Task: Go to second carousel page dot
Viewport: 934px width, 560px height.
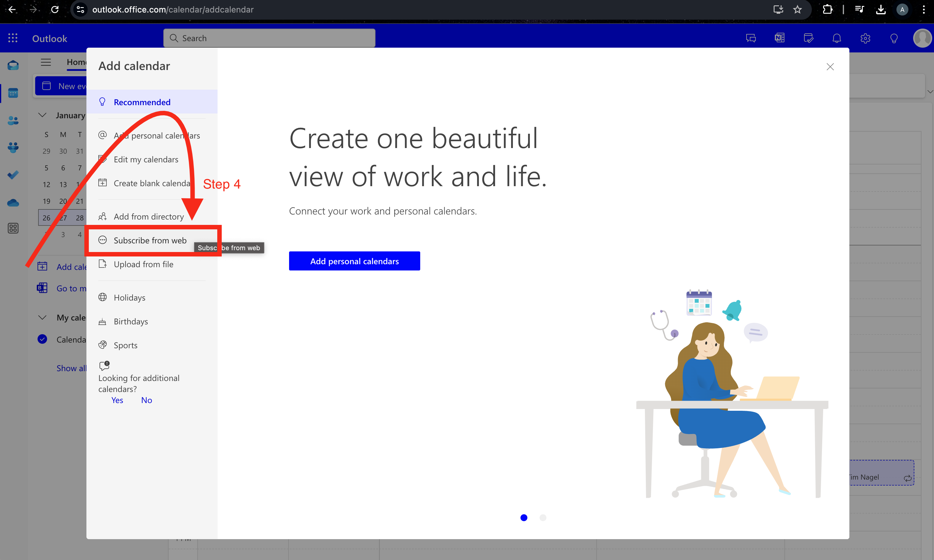Action: pyautogui.click(x=542, y=518)
